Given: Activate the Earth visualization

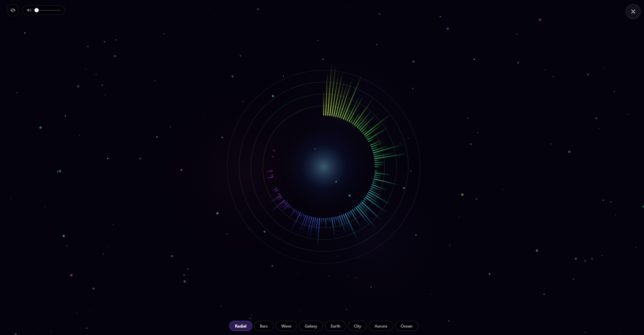Looking at the screenshot, I should tap(335, 326).
